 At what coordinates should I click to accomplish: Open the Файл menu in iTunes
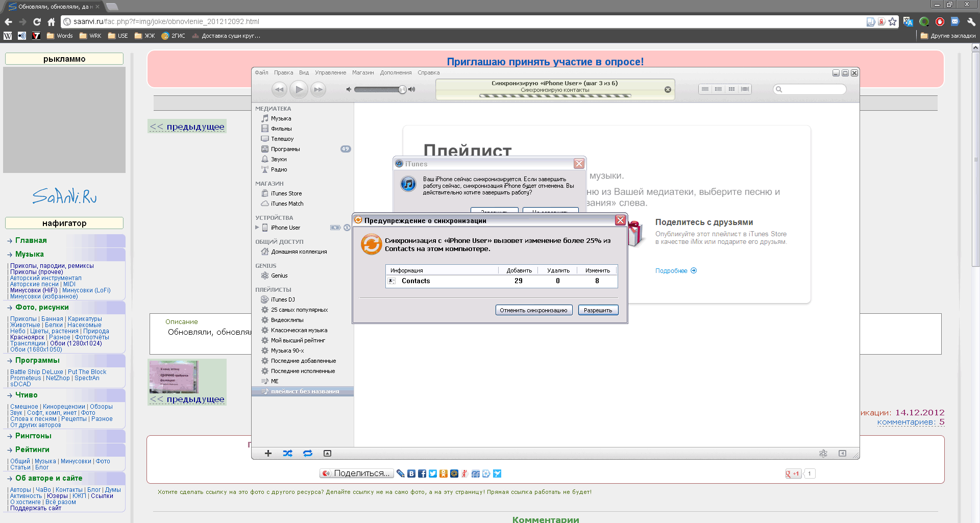[261, 72]
